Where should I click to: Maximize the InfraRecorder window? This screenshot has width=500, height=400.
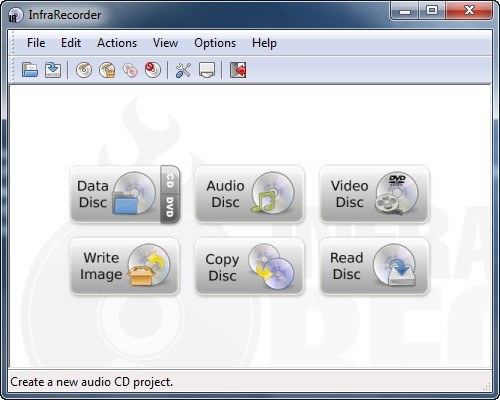click(432, 11)
